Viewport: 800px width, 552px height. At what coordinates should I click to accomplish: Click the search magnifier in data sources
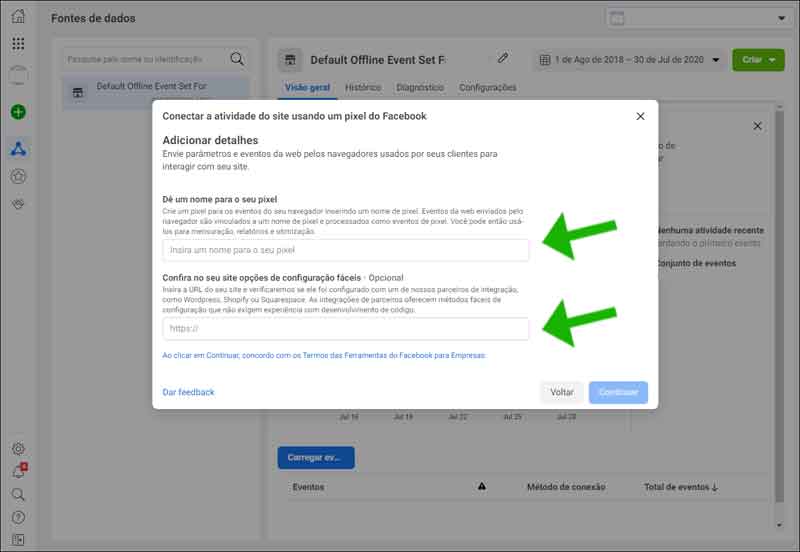click(x=237, y=59)
